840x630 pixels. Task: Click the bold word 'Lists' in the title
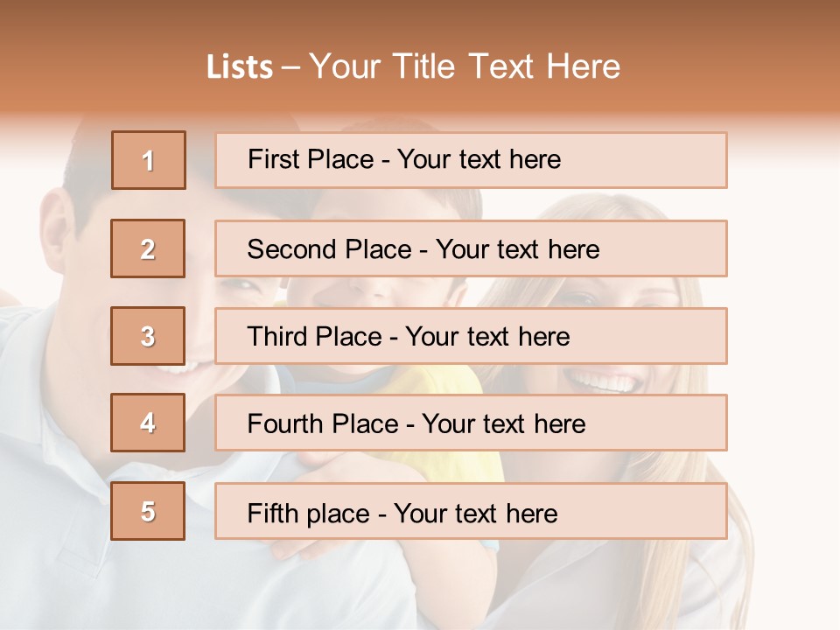click(x=240, y=67)
